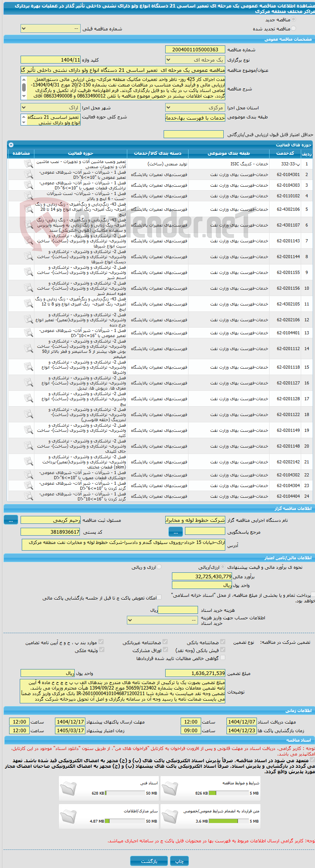View details icon for row 13

coord(28,333)
